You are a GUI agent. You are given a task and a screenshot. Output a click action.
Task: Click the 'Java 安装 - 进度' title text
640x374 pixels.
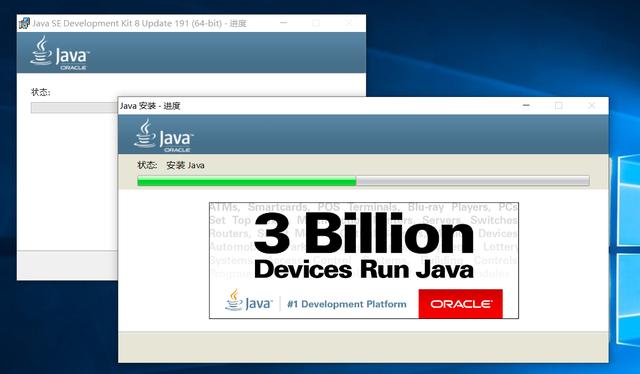150,106
